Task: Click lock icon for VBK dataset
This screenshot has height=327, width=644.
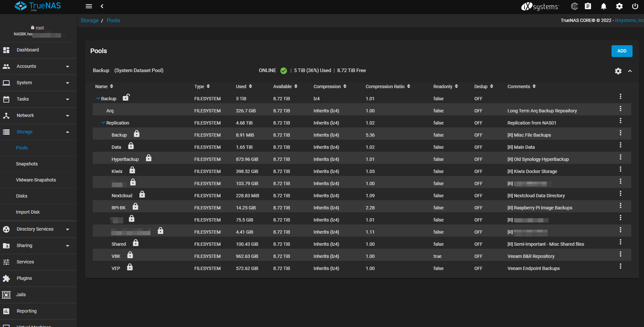Action: coord(130,255)
